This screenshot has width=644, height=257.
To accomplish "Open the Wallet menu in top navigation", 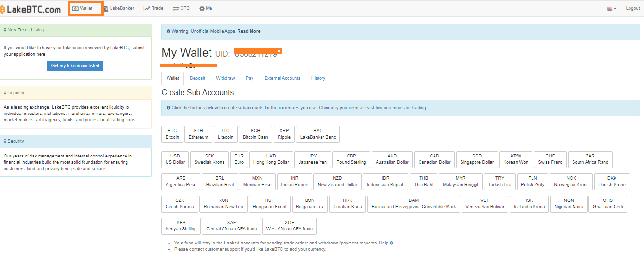I will pyautogui.click(x=82, y=8).
